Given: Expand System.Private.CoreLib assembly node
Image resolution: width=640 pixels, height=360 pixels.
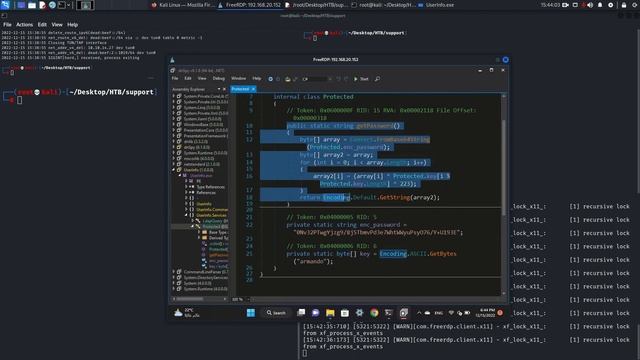Looking at the screenshot, I should [174, 96].
